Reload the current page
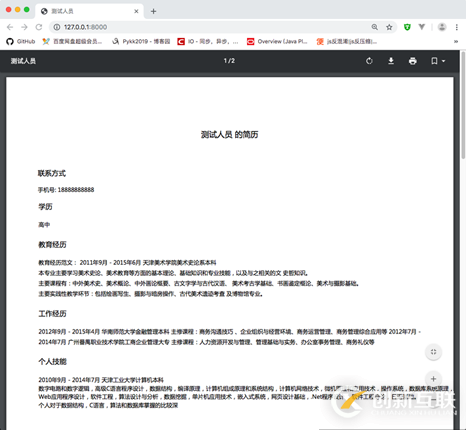Screen dimensions: 466x430 point(39,27)
